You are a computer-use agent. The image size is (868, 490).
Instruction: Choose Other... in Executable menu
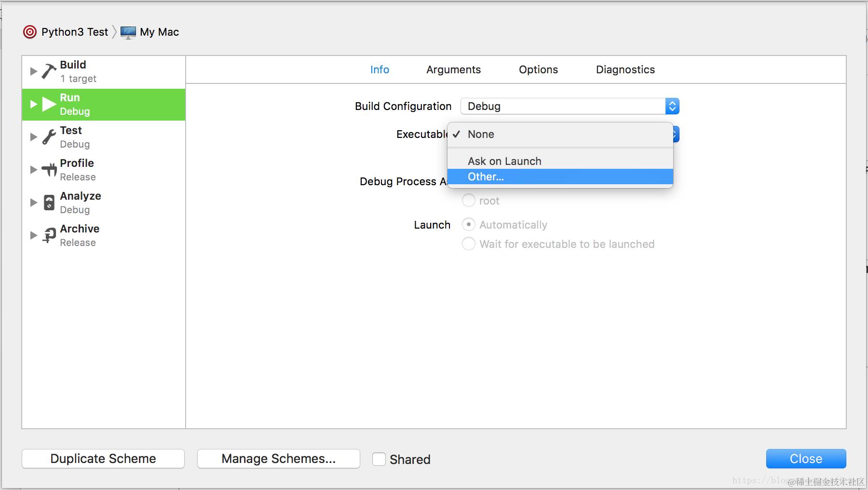(560, 177)
